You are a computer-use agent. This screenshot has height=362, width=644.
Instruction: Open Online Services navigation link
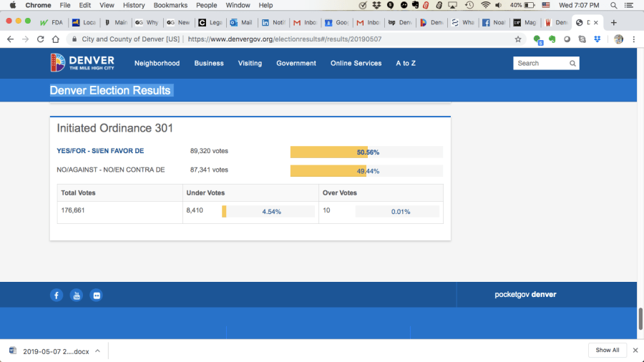(x=356, y=63)
